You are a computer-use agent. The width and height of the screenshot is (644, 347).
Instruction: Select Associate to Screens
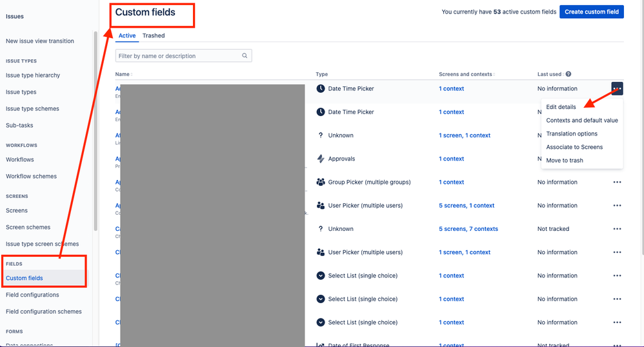click(574, 147)
